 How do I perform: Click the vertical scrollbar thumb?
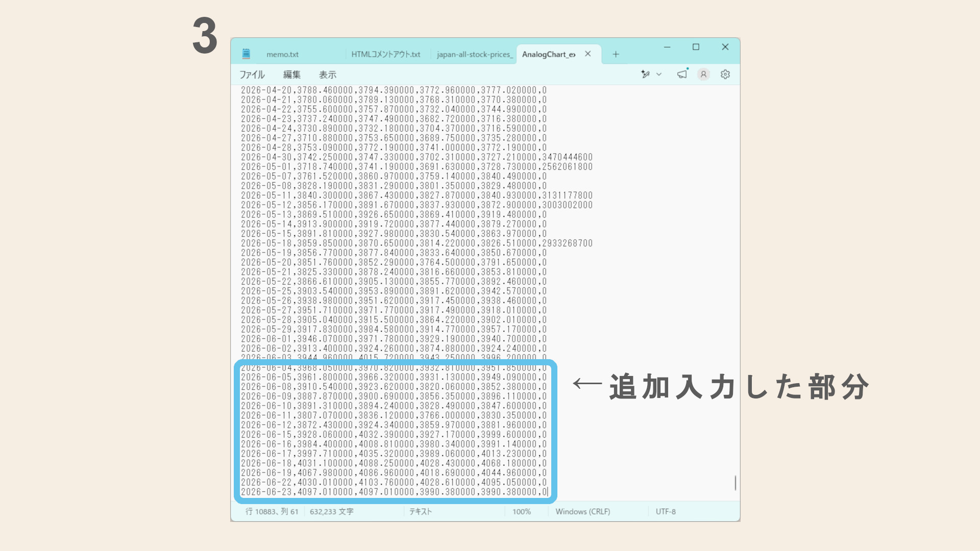[736, 483]
